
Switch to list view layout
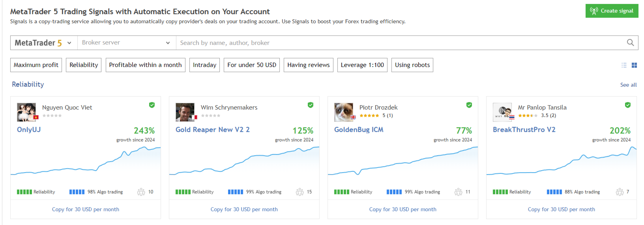pyautogui.click(x=624, y=65)
